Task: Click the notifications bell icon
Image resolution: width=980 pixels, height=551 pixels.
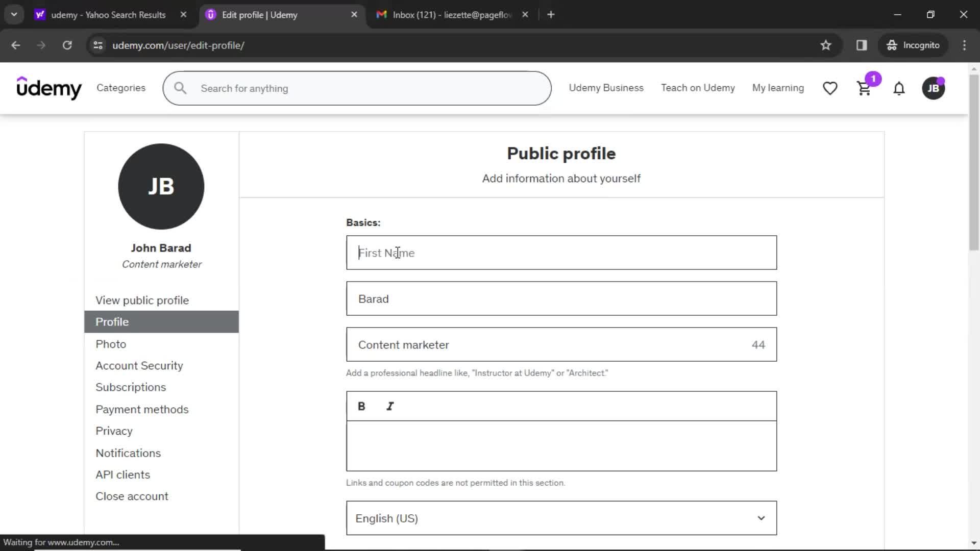Action: click(900, 88)
